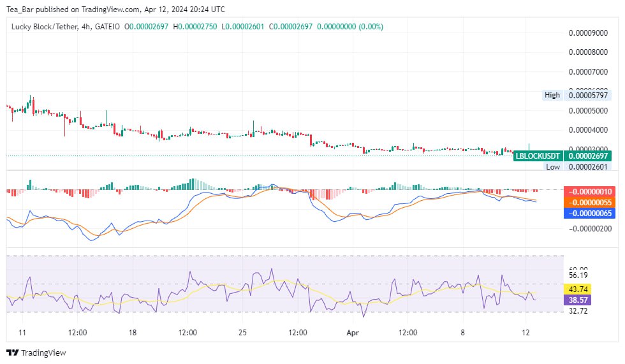
Task: Click the blue MACD line value -0.00000065
Action: coord(589,213)
